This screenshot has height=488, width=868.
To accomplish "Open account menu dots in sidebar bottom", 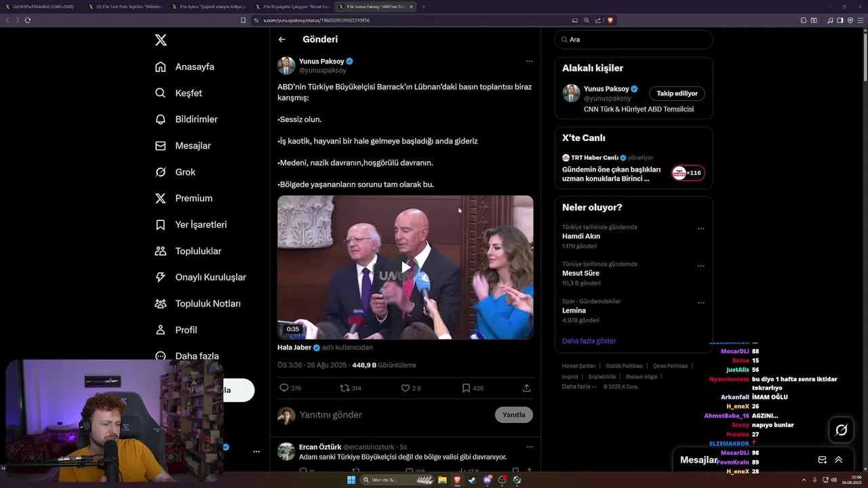I will 256,451.
